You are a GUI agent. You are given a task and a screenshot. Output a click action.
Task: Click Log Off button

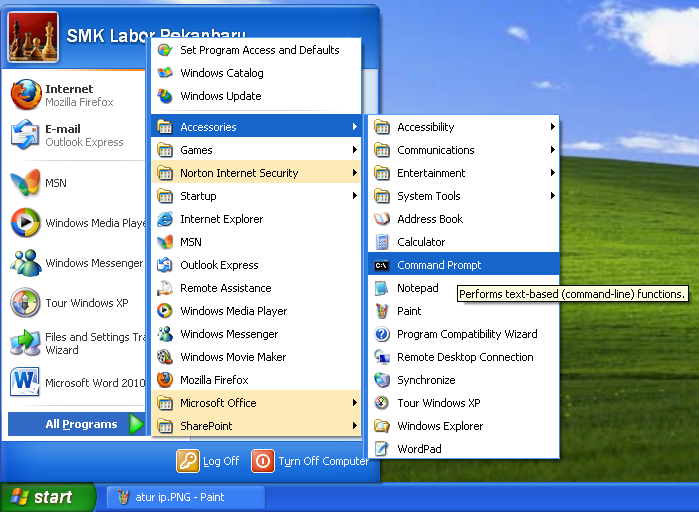208,461
